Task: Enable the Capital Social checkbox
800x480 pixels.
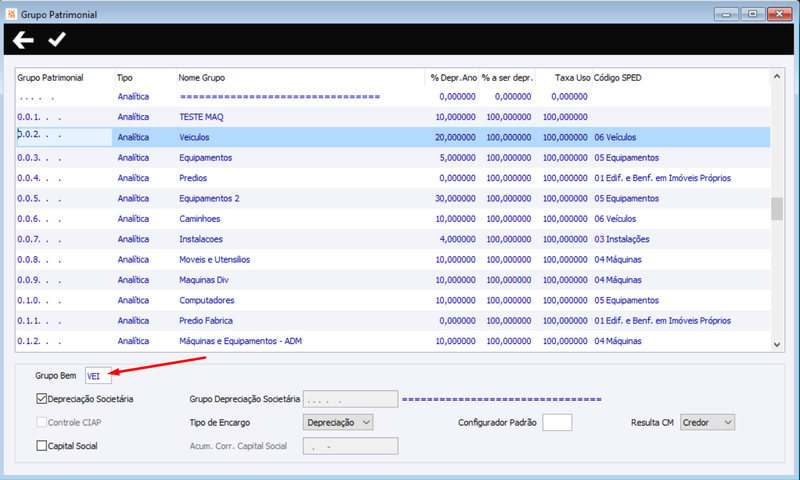Action: click(x=41, y=445)
